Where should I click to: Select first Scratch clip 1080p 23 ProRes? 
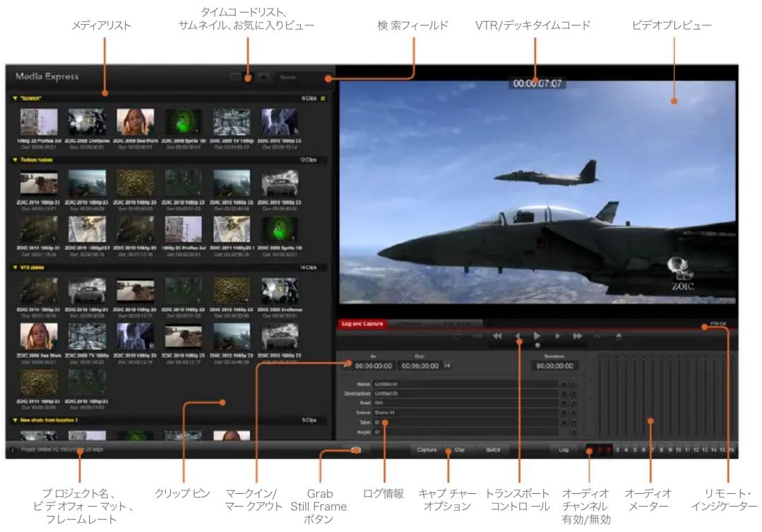[x=39, y=122]
